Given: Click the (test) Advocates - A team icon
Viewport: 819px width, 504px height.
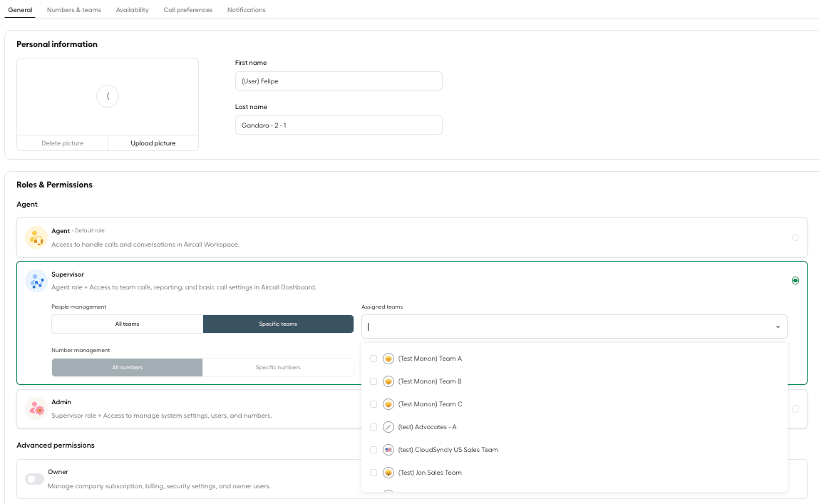Looking at the screenshot, I should click(388, 427).
